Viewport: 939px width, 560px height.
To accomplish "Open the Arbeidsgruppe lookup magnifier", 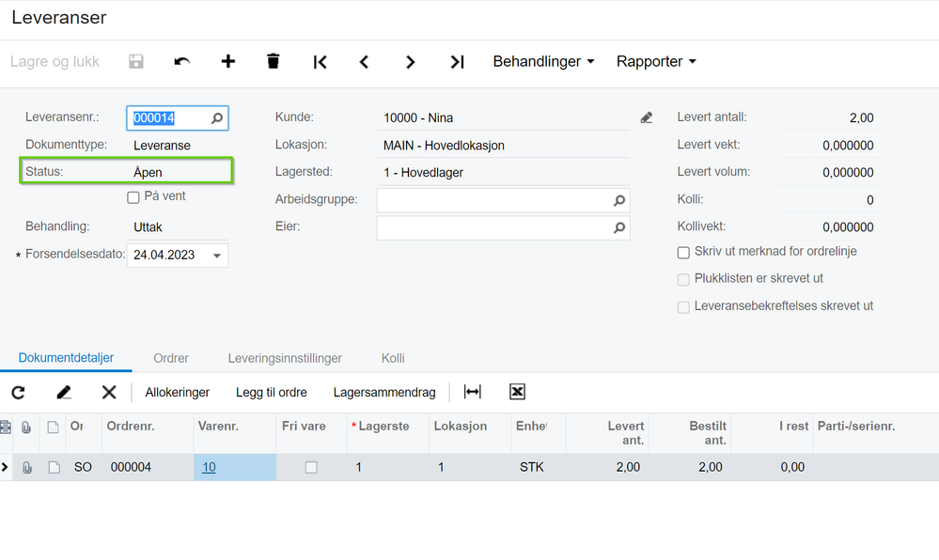I will point(619,201).
